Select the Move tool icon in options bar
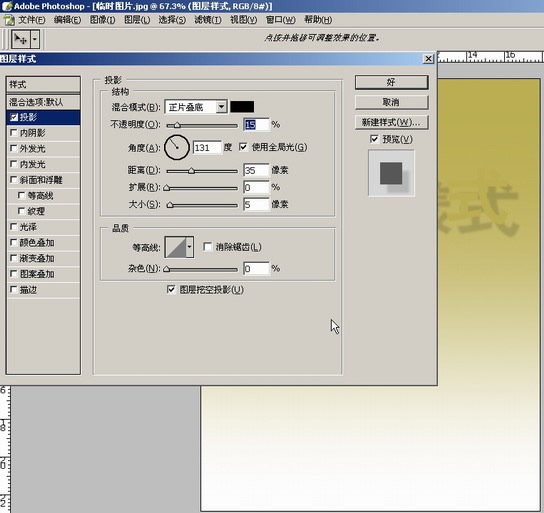Screen dimensions: 544x513 21,39
